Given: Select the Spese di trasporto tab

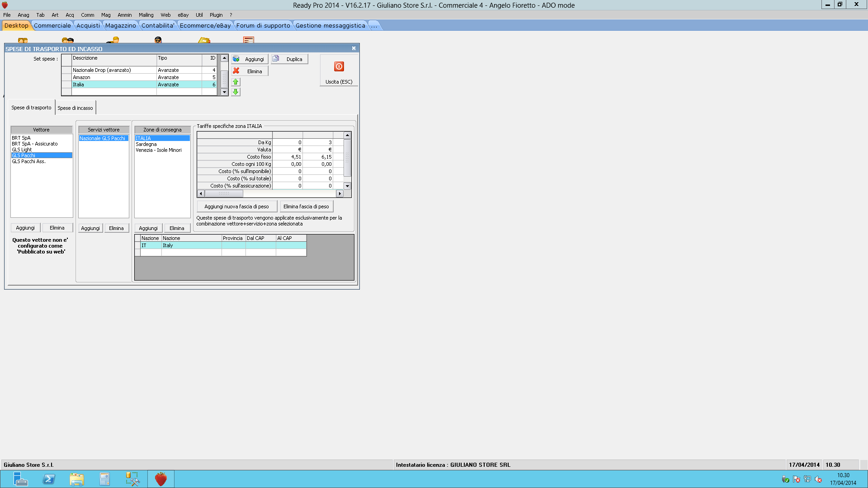Looking at the screenshot, I should (32, 108).
